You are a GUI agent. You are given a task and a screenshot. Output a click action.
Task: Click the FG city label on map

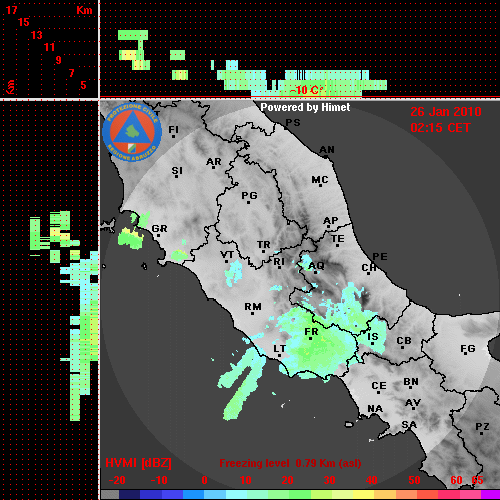point(468,349)
